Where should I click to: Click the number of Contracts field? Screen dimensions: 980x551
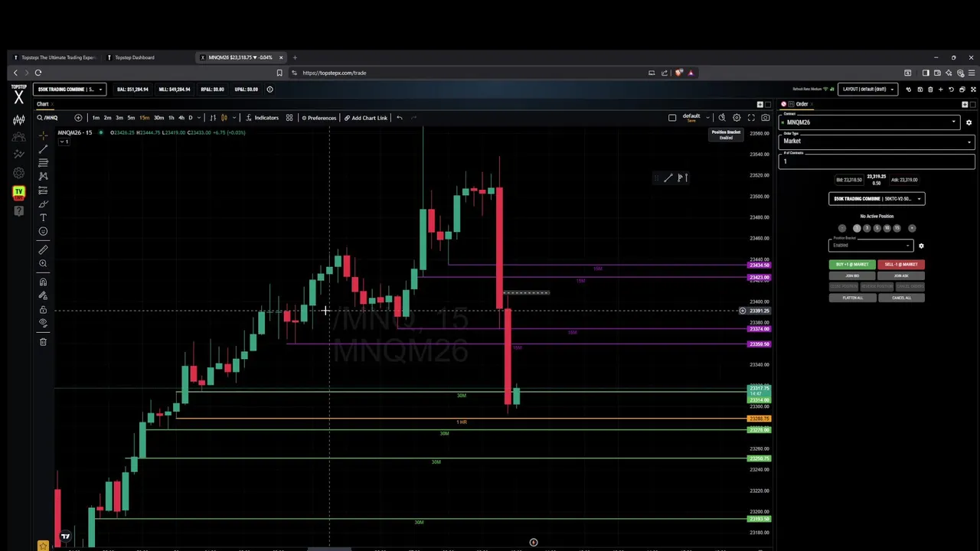coord(877,161)
